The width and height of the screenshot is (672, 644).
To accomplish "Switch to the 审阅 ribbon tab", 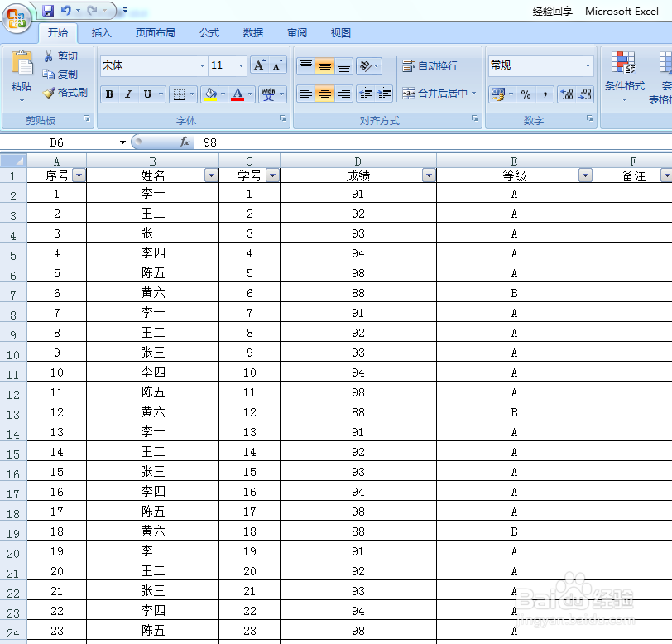I will (x=297, y=32).
